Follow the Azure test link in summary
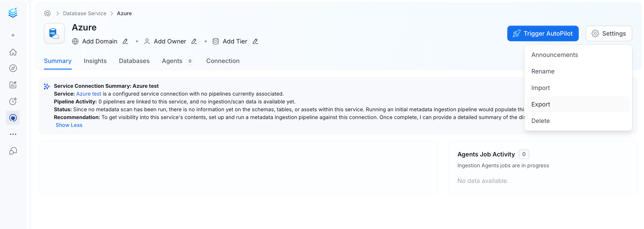644x229 pixels. (88, 94)
